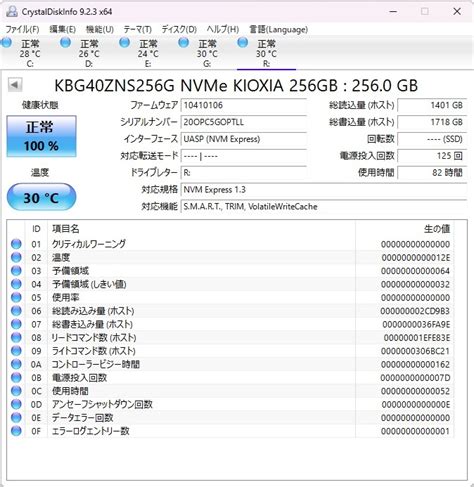
Task: Click the 対応転送モード field
Action: (x=244, y=156)
